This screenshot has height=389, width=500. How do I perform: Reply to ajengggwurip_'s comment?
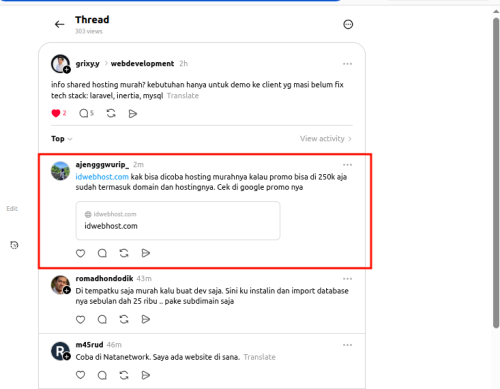pyautogui.click(x=102, y=253)
